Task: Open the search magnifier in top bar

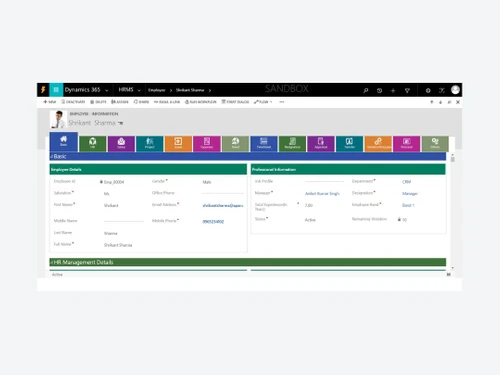Action: [x=366, y=90]
